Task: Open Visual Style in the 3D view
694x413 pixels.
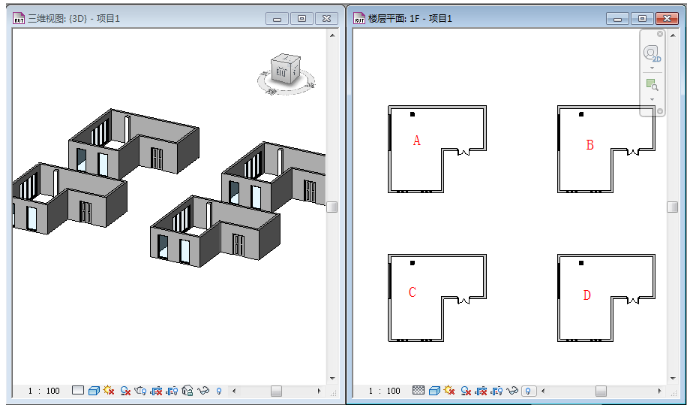Action: pos(93,390)
